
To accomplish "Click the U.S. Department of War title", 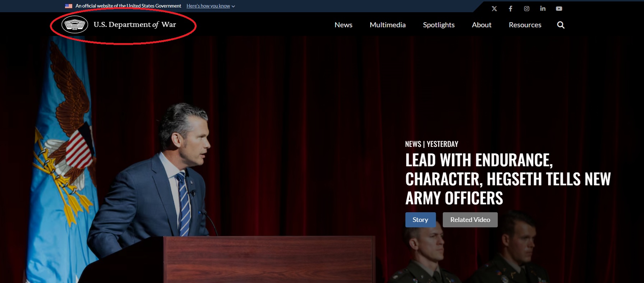I will (x=135, y=24).
